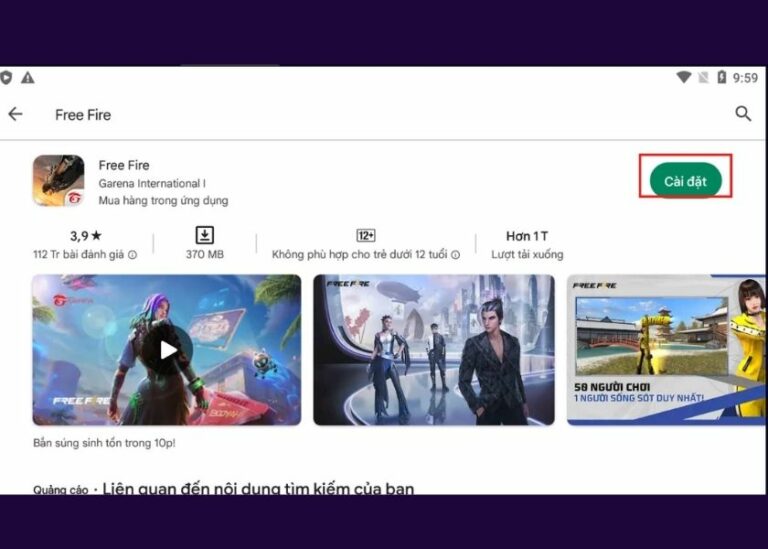Tap the 370 MB size text
The width and height of the screenshot is (768, 549).
click(205, 255)
